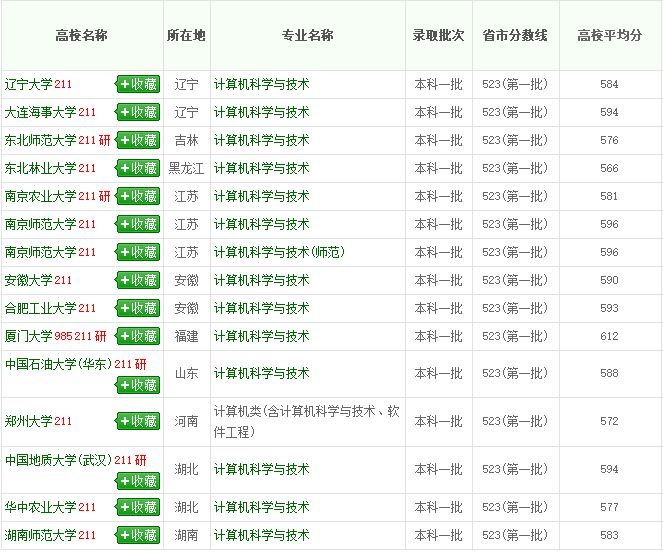
Task: Click 收藏 in 计算机科学与技术(师范) row
Action: 138,252
